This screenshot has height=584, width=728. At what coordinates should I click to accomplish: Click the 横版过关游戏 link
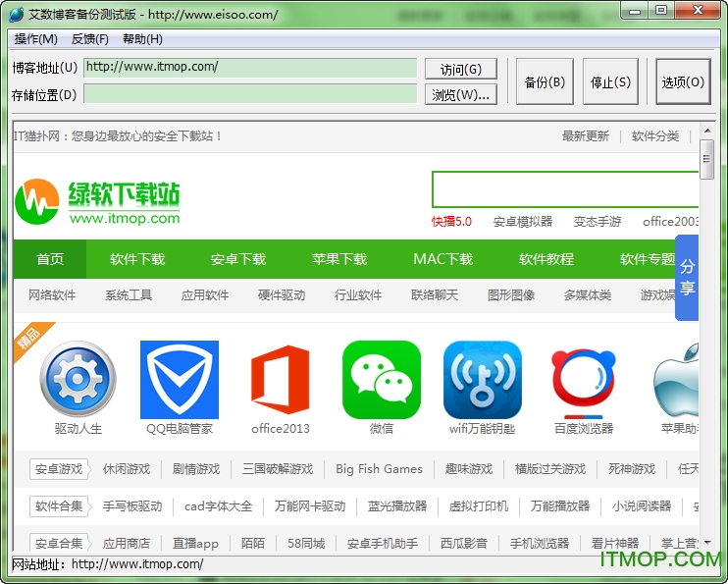click(550, 469)
